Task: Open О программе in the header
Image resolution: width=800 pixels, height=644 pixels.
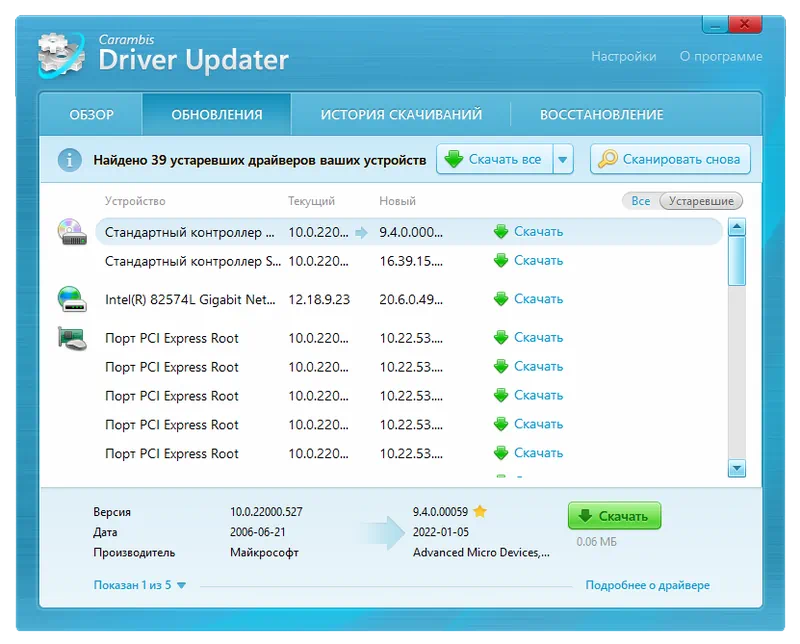Action: click(x=720, y=57)
